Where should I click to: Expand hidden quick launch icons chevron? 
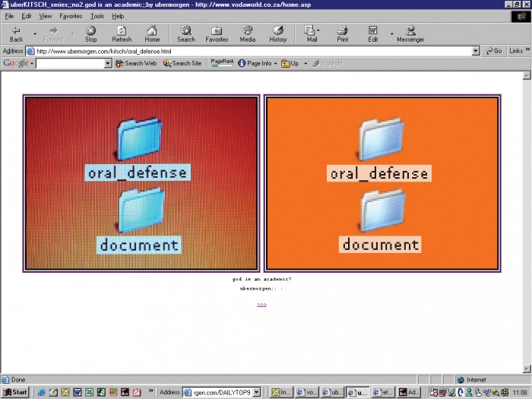pyautogui.click(x=151, y=391)
